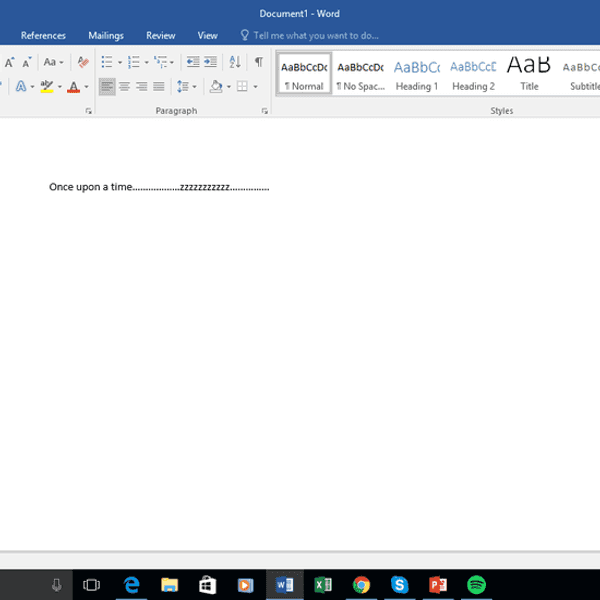The width and height of the screenshot is (600, 600).
Task: Open the Numbering dropdown arrow
Action: (146, 62)
